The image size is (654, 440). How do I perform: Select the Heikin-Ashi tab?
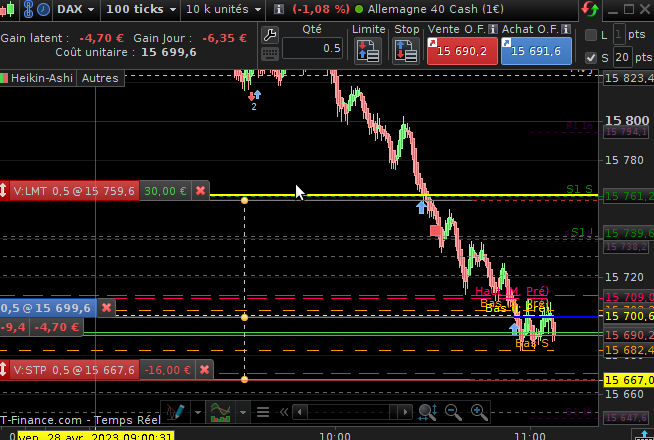tap(38, 78)
